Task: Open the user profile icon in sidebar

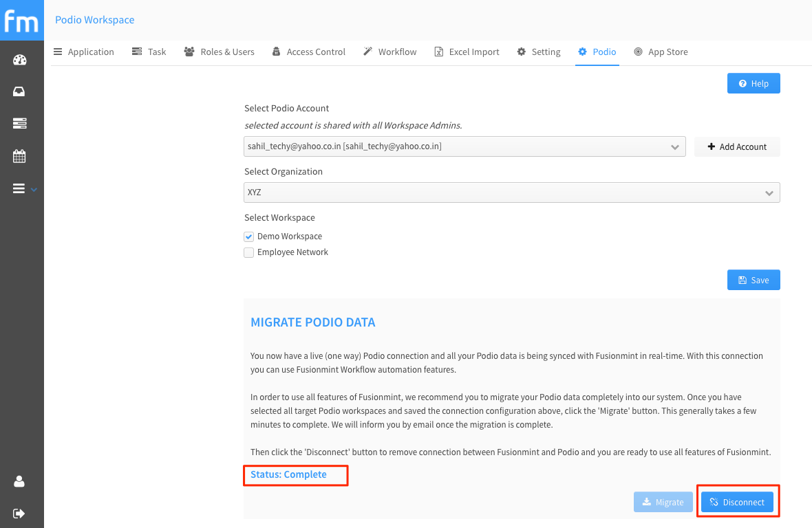Action: click(x=19, y=481)
